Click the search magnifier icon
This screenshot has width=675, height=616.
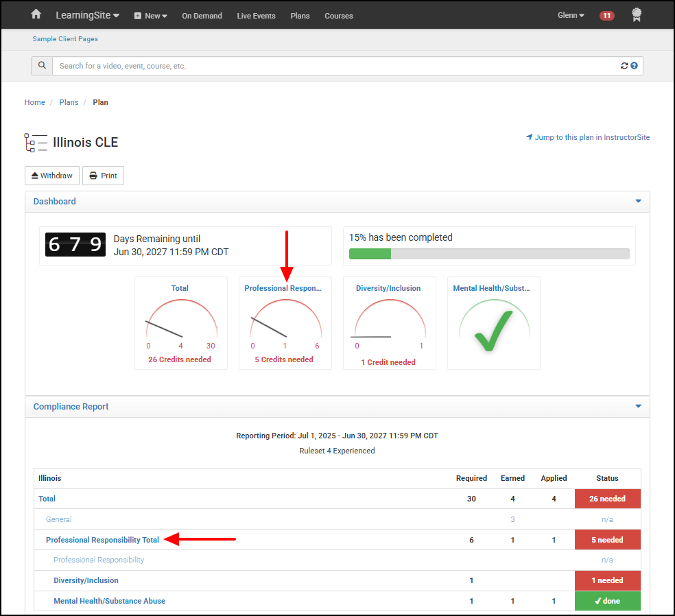tap(42, 65)
